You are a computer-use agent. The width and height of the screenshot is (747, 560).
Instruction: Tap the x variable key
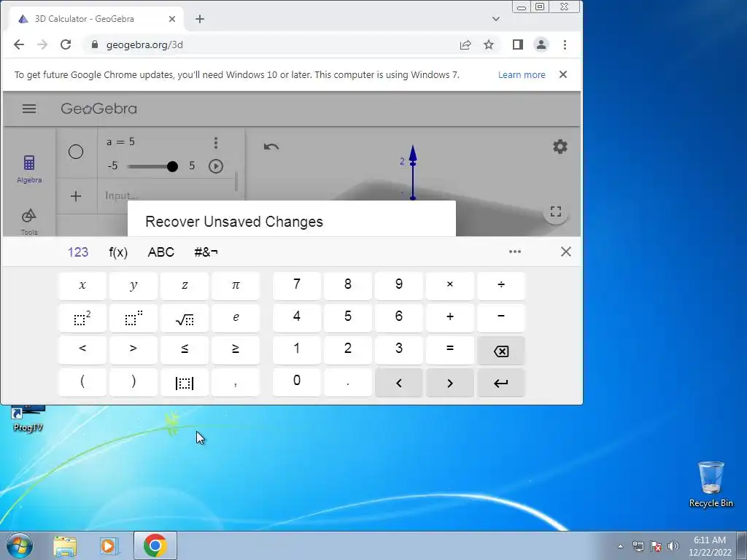coord(82,286)
